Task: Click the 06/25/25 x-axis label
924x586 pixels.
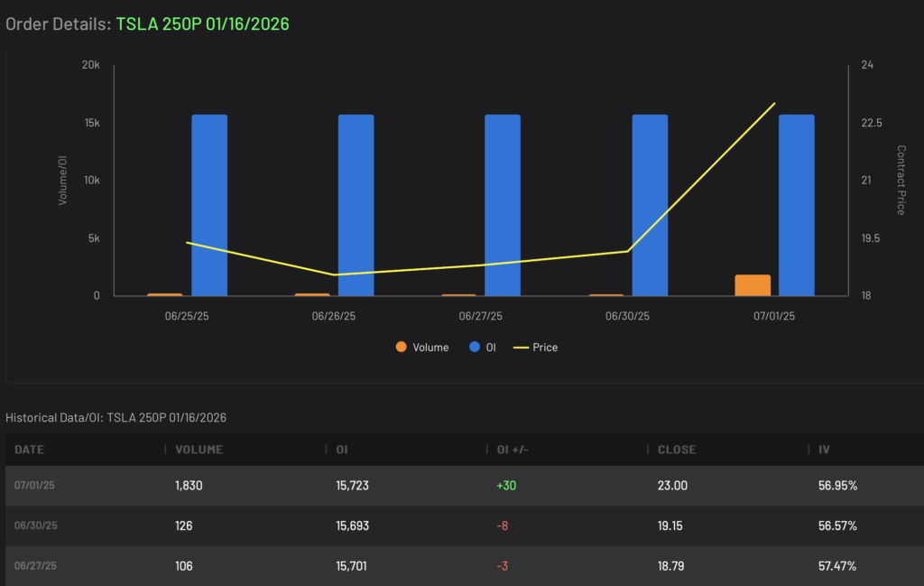Action: tap(187, 316)
